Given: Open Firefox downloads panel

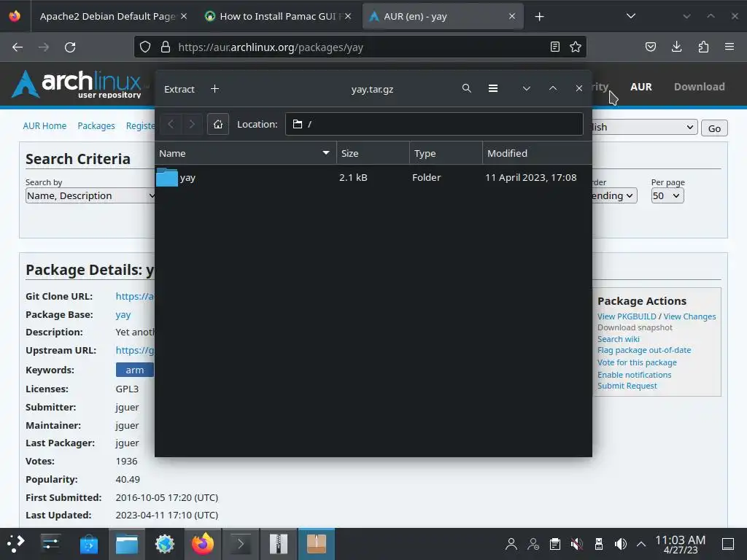Looking at the screenshot, I should 676,47.
